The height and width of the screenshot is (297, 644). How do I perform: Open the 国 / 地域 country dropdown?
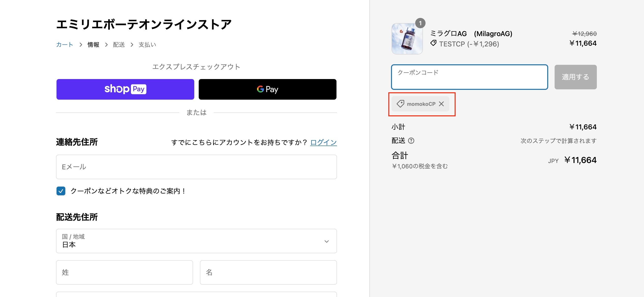[196, 241]
